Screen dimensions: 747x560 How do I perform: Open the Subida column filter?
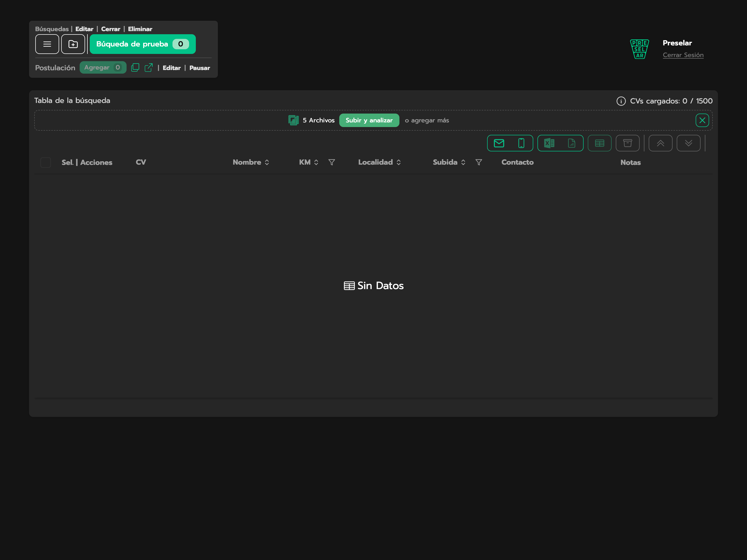pyautogui.click(x=479, y=162)
